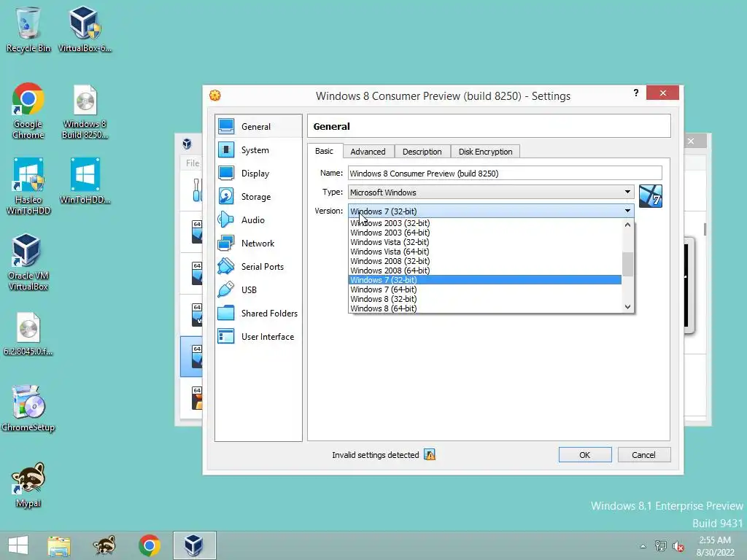Screen dimensions: 747x560
Task: Choose Windows 8 (64-bit) from the list
Action: 484,308
